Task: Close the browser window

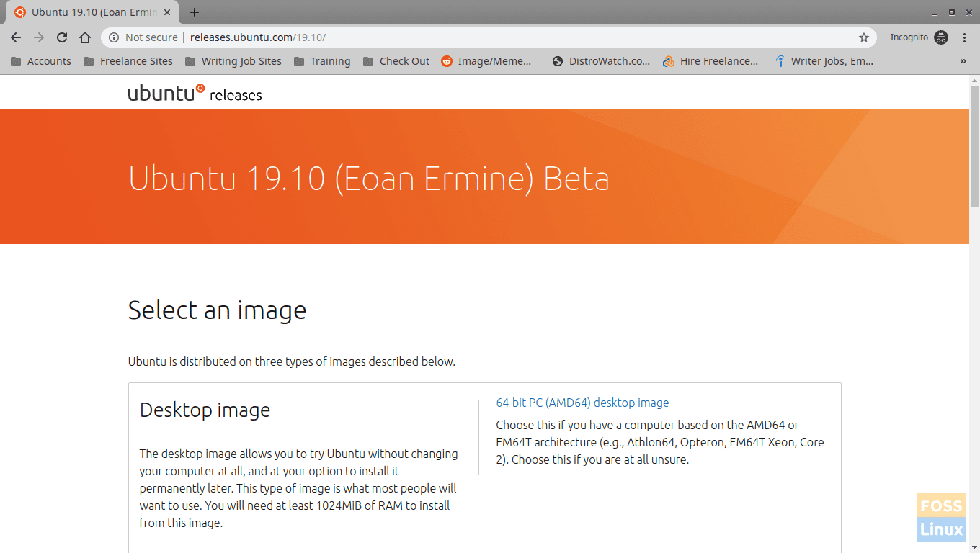Action: (x=968, y=12)
